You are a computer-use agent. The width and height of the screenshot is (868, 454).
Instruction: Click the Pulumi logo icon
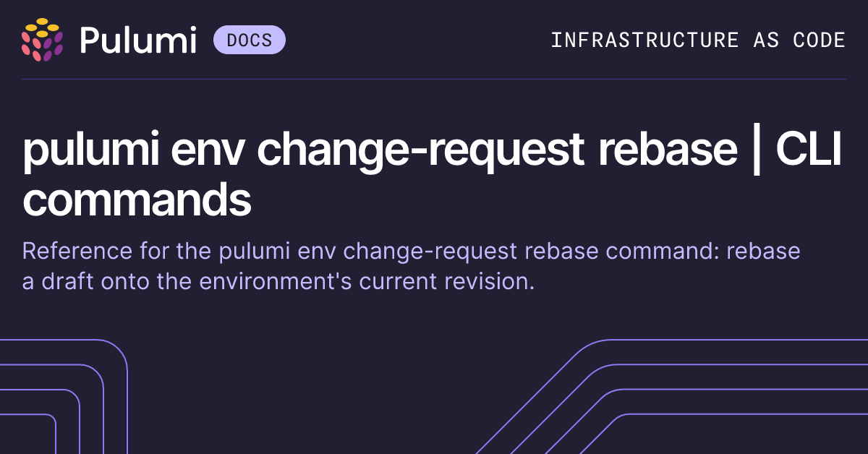[43, 40]
